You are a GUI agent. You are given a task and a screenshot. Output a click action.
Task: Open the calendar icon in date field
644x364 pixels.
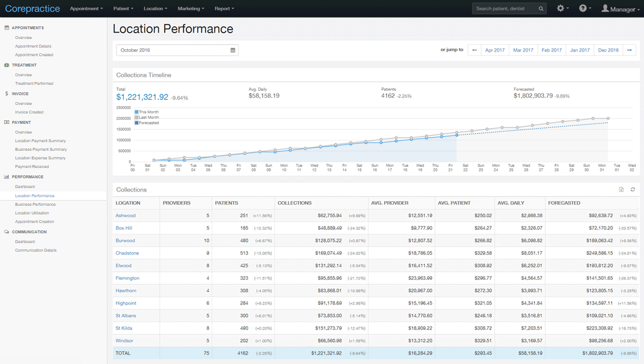[233, 50]
